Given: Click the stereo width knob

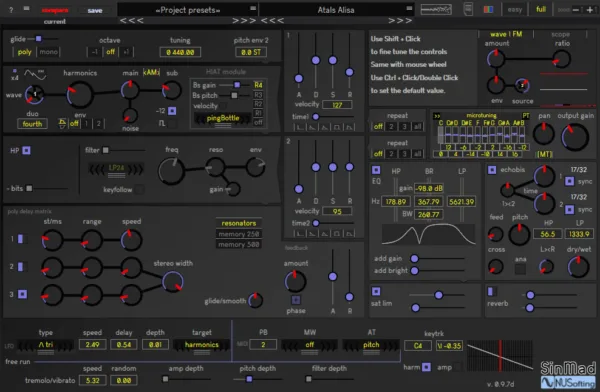Looking at the screenshot, I should 173,281.
